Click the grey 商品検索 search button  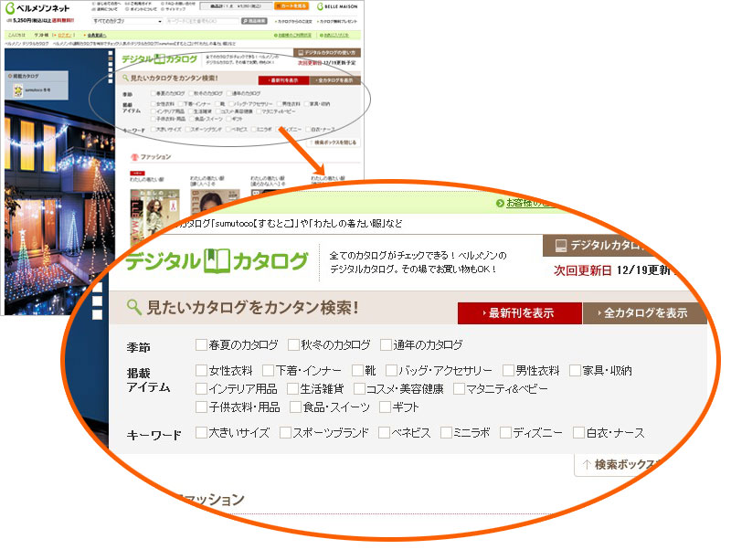pyautogui.click(x=254, y=21)
